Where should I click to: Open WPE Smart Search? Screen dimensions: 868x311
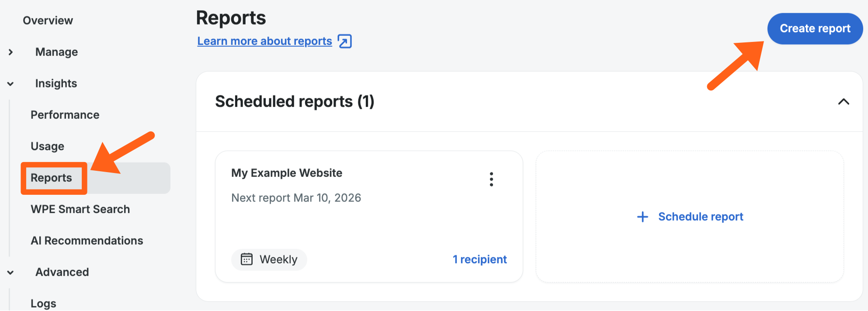(80, 209)
